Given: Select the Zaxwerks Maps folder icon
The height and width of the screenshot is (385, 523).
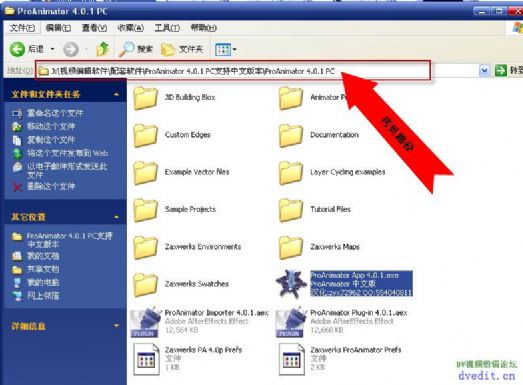Looking at the screenshot, I should [x=291, y=247].
